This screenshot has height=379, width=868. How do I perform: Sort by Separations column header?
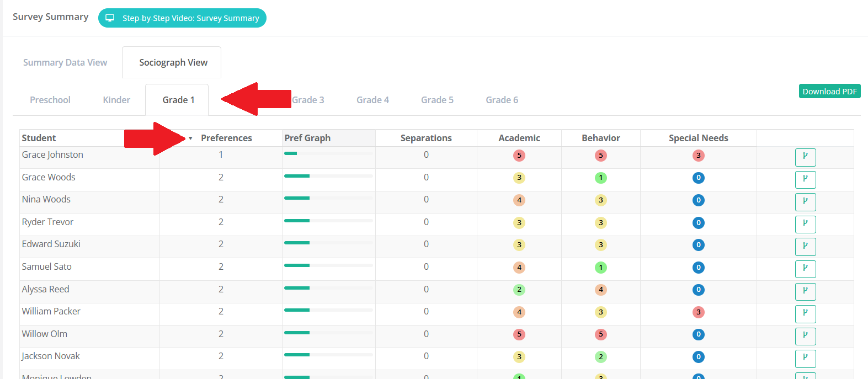point(426,138)
